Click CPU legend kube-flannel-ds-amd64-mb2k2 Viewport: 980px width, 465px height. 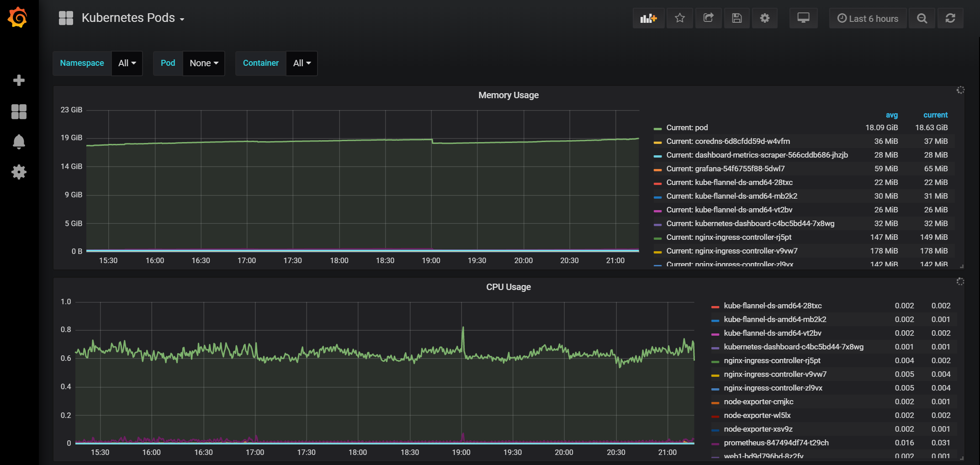click(x=775, y=319)
